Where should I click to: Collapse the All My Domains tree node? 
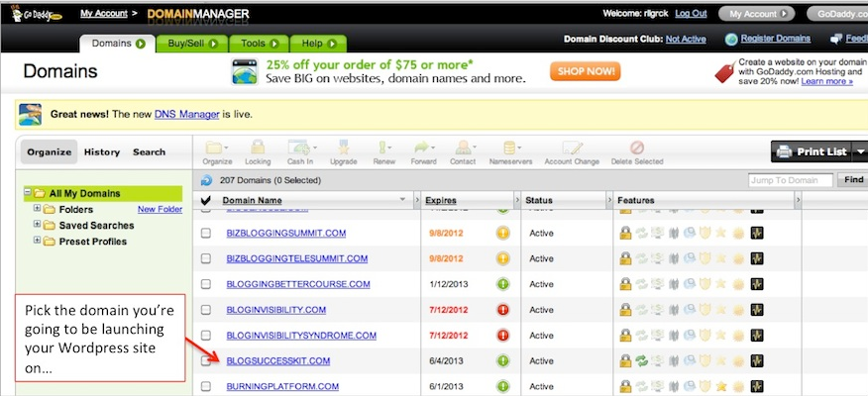(x=27, y=192)
